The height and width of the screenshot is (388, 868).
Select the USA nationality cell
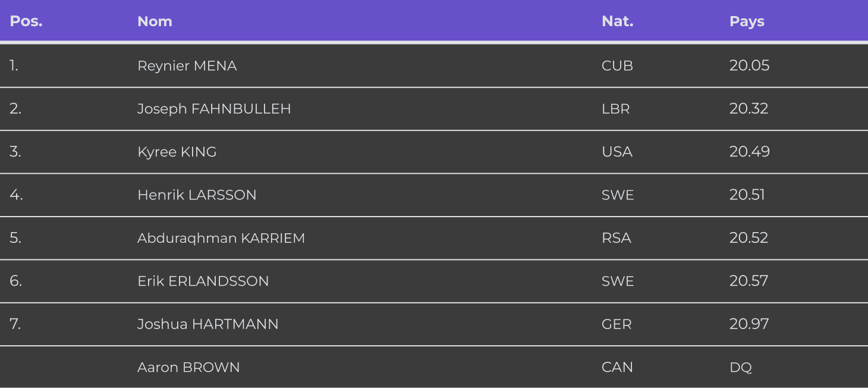(x=617, y=152)
